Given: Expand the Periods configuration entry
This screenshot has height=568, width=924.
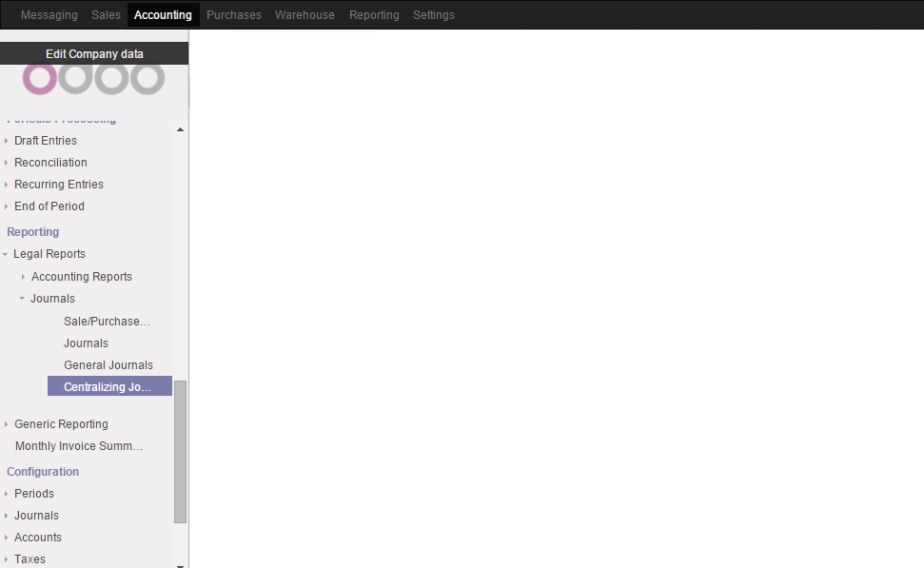Looking at the screenshot, I should tap(8, 493).
